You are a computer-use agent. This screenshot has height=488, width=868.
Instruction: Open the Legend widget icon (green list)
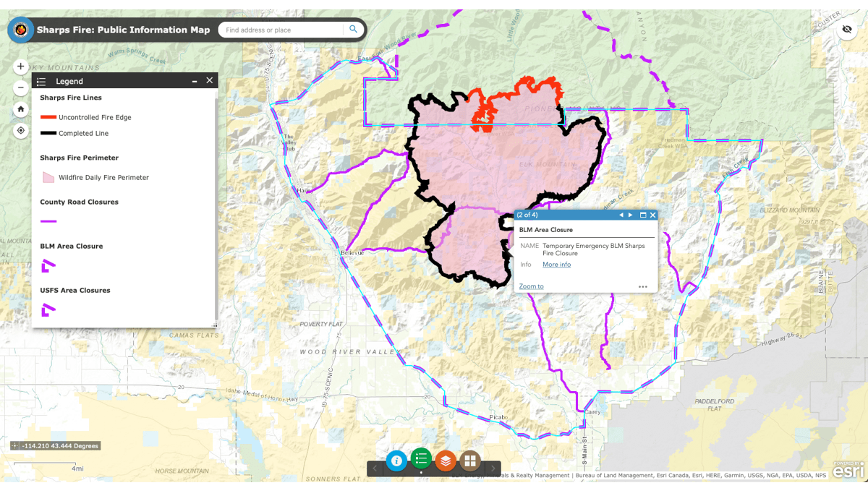click(421, 460)
